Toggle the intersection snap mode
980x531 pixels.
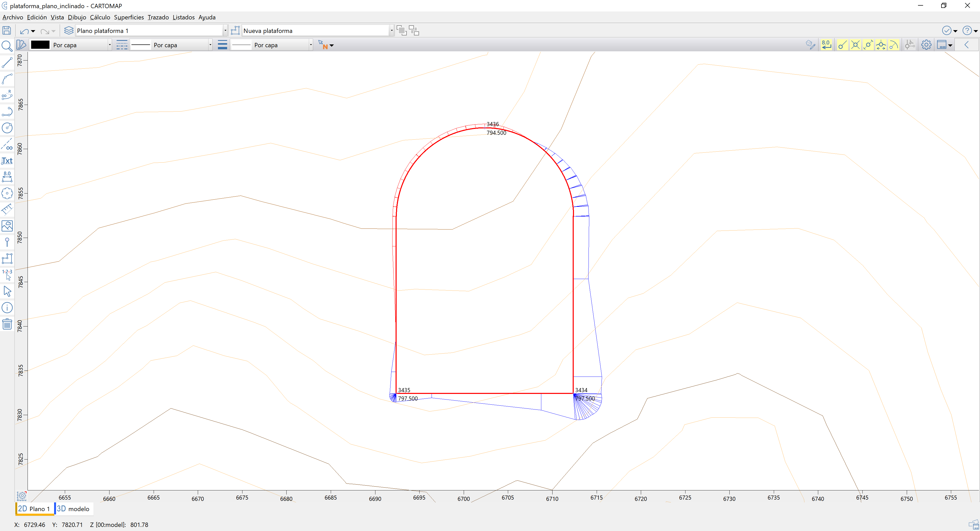click(855, 44)
